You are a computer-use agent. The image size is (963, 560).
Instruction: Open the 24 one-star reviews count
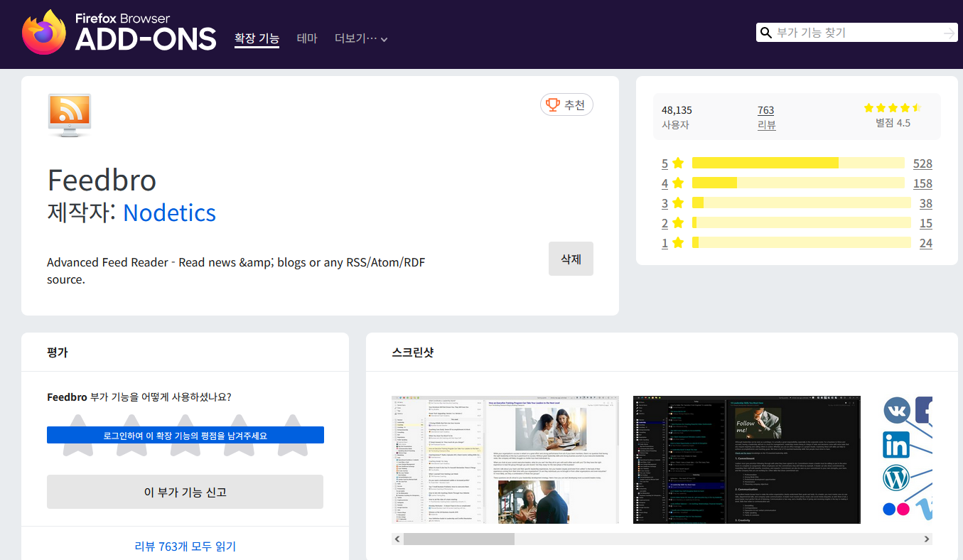coord(925,243)
